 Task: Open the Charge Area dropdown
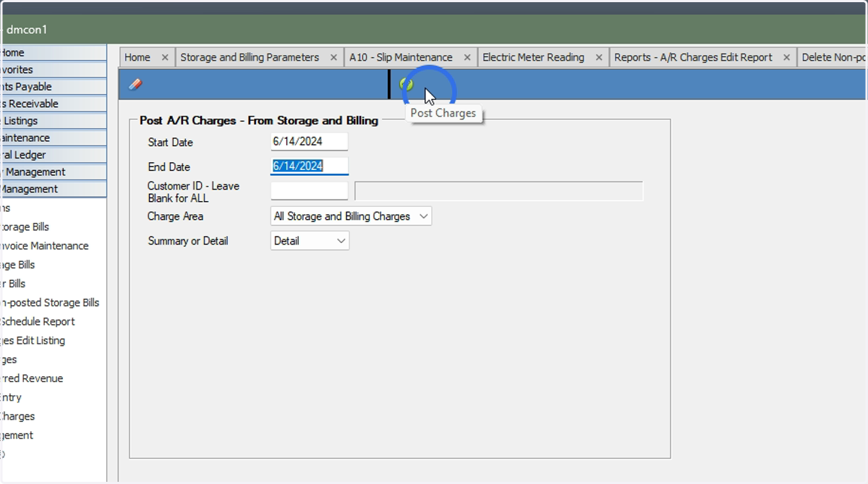click(x=351, y=216)
